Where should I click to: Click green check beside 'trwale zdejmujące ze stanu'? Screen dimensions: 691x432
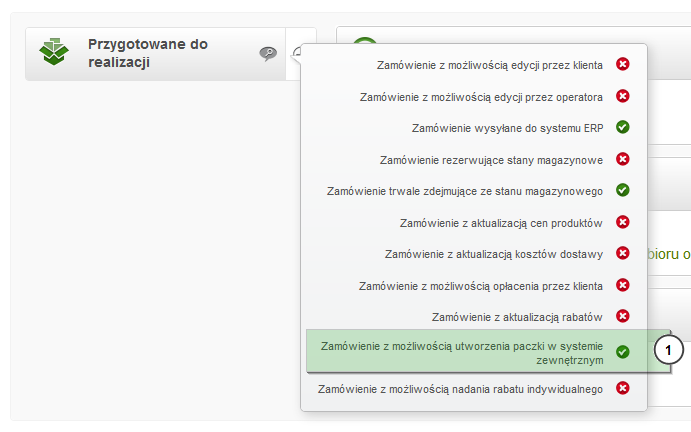click(622, 190)
